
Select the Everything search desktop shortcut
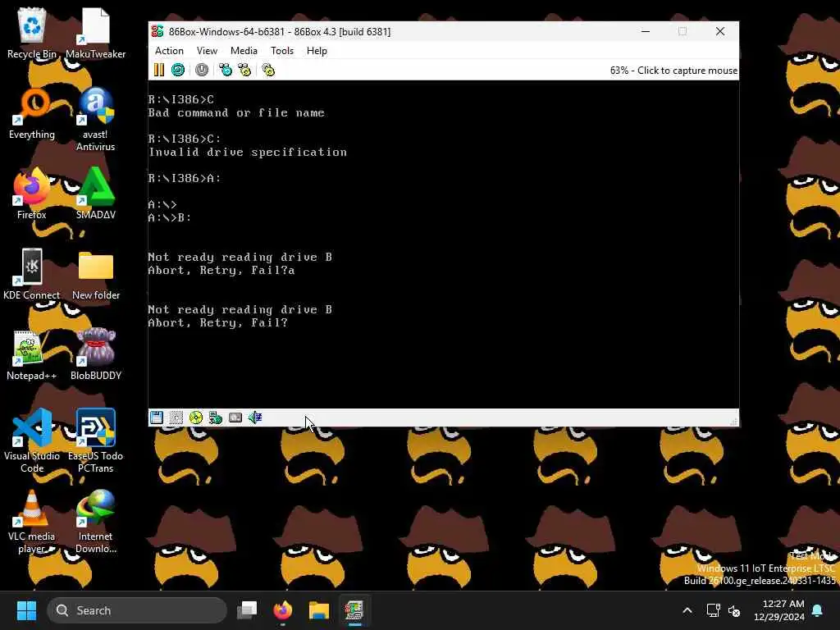point(32,113)
